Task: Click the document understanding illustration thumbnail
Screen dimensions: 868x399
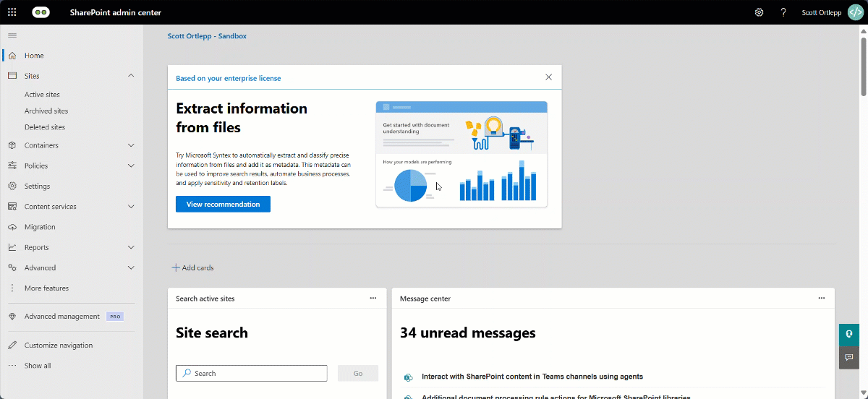Action: (461, 154)
